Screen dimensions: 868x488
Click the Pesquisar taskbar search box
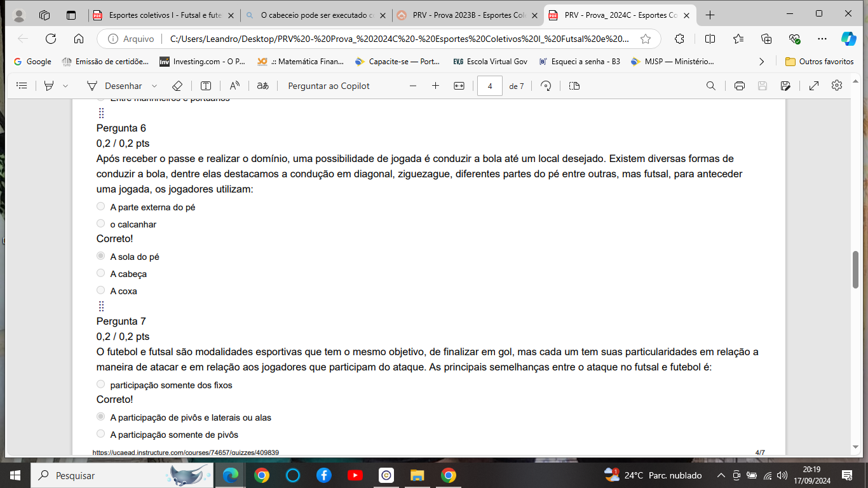[123, 475]
